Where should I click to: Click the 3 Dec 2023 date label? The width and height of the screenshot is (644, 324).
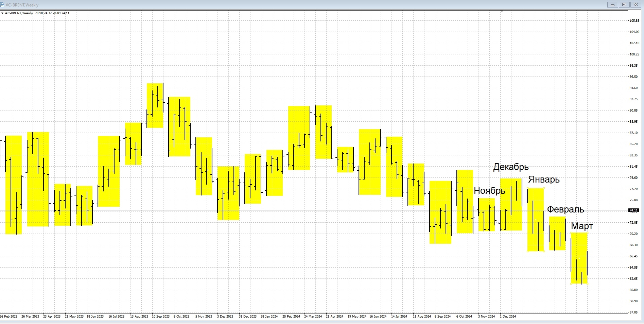tap(225, 317)
